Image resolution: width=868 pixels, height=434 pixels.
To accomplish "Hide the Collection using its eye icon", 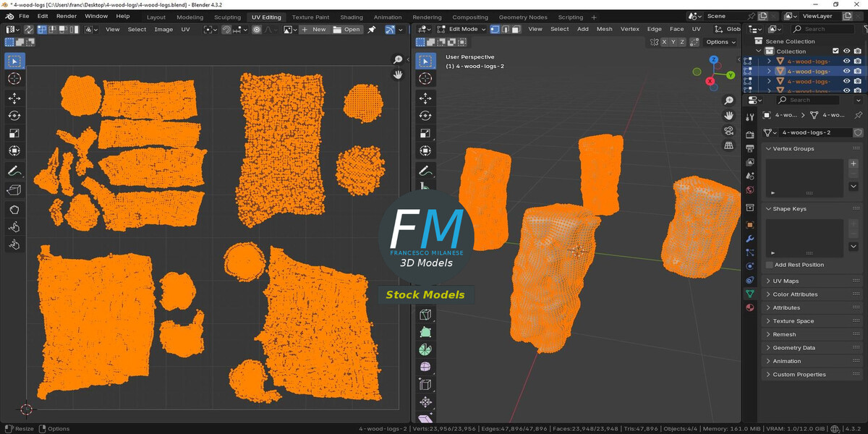I will [x=846, y=51].
